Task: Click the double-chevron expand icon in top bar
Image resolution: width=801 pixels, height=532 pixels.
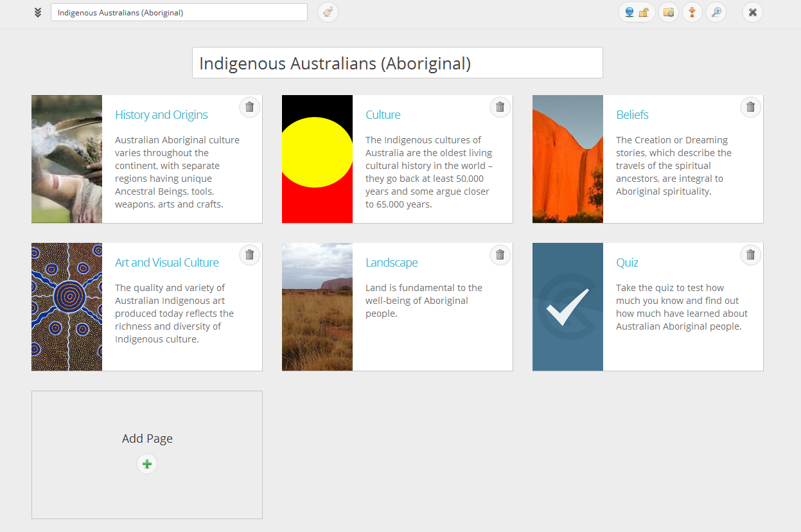Action: point(38,12)
